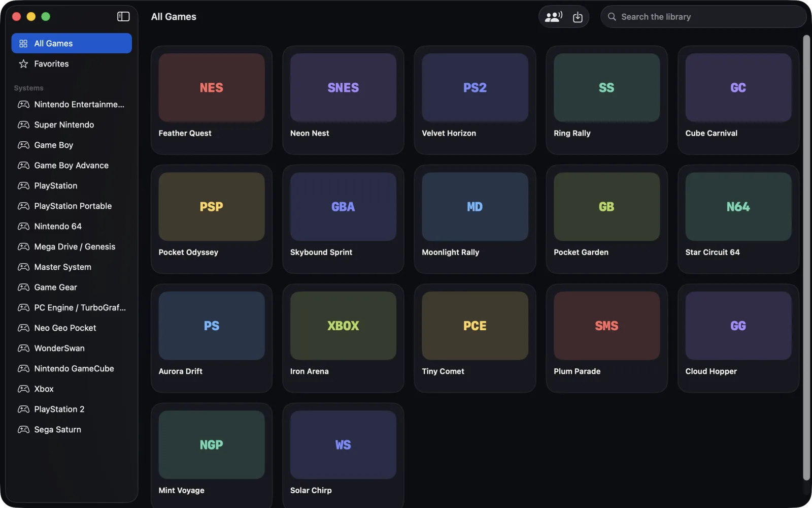Click controller icon beside Sega Saturn
This screenshot has width=812, height=508.
pos(23,430)
